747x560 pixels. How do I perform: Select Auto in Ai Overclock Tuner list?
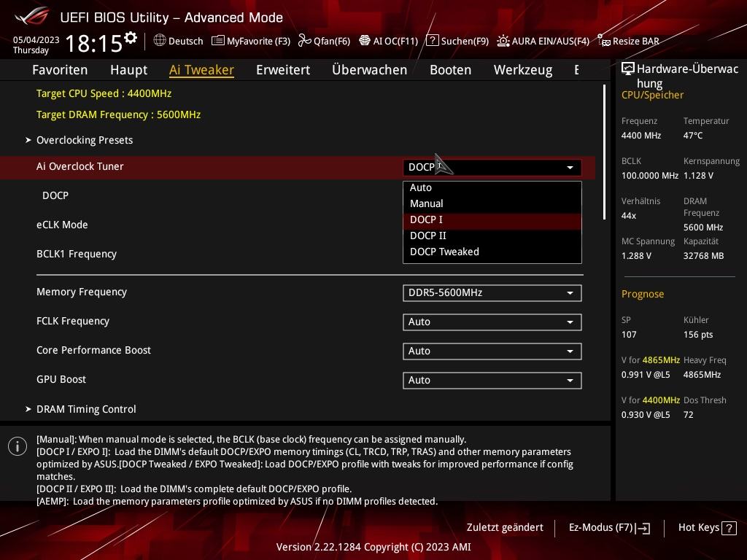[492, 187]
